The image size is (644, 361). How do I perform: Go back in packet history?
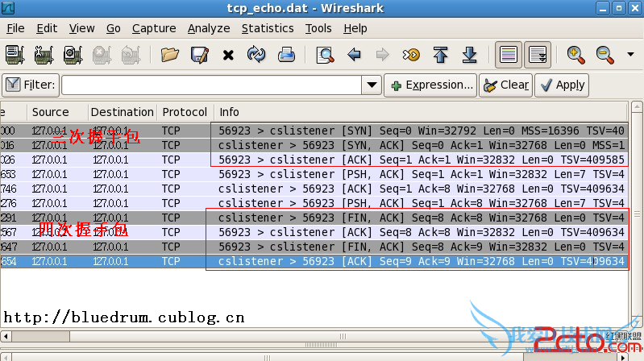(x=354, y=55)
